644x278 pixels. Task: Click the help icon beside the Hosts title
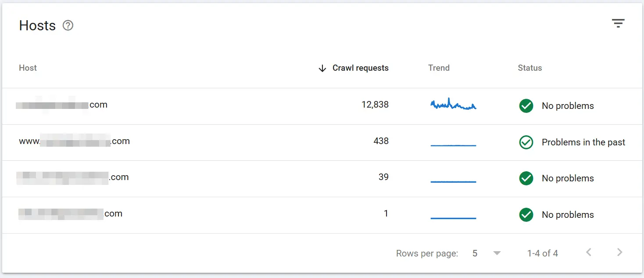click(68, 25)
